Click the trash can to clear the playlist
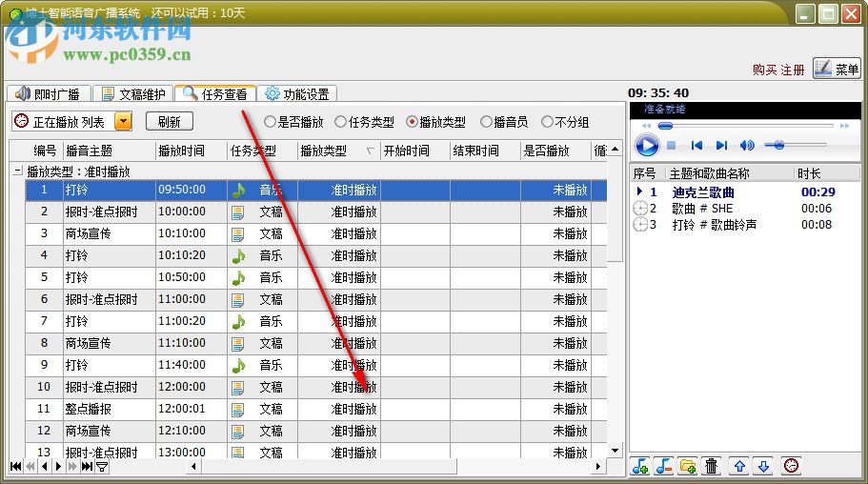Viewport: 868px width, 484px height. point(712,466)
